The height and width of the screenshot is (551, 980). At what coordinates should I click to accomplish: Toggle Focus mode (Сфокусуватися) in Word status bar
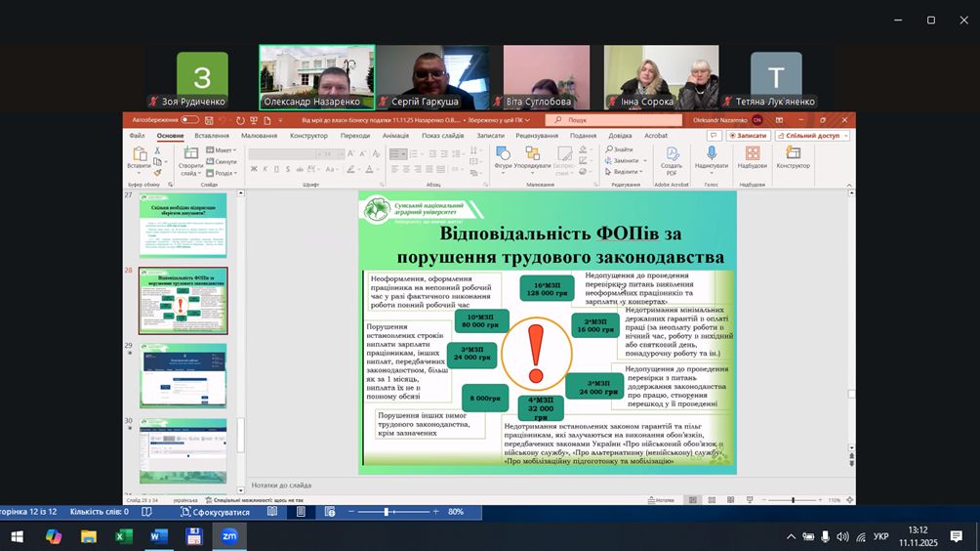pos(214,512)
